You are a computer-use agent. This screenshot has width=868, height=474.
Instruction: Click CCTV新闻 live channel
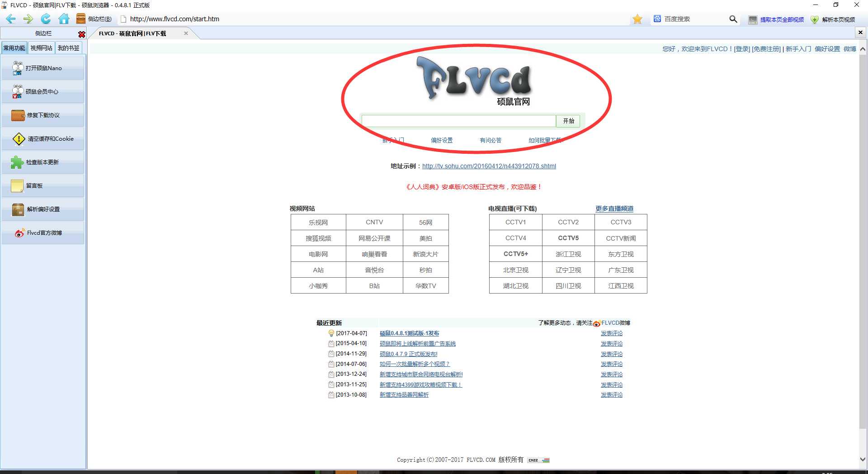621,238
